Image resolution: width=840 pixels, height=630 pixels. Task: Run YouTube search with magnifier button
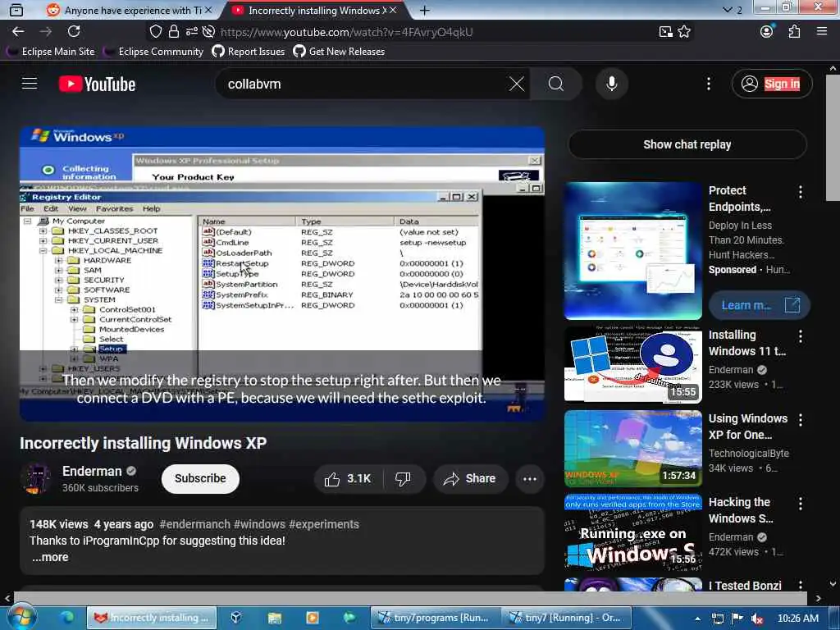pos(556,84)
